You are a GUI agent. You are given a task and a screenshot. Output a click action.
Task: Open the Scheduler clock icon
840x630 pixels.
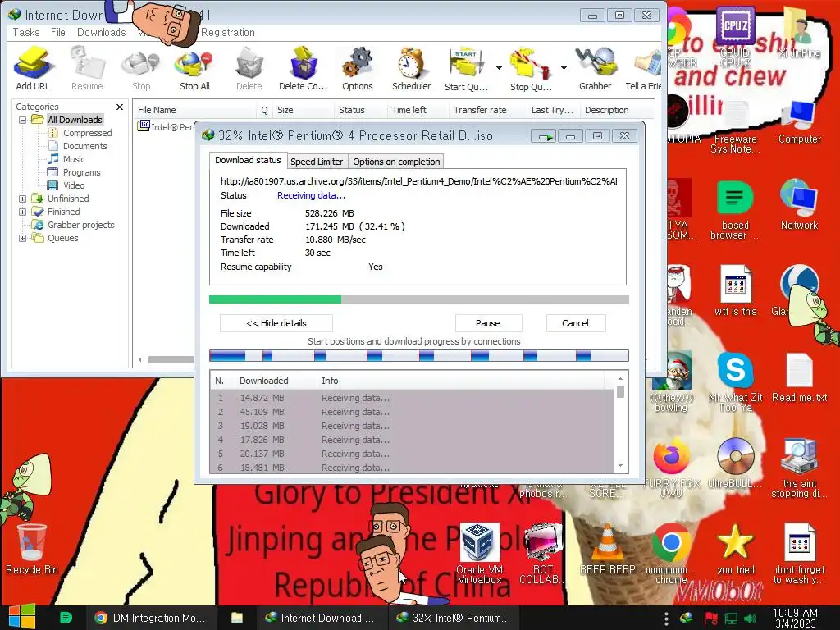point(412,68)
